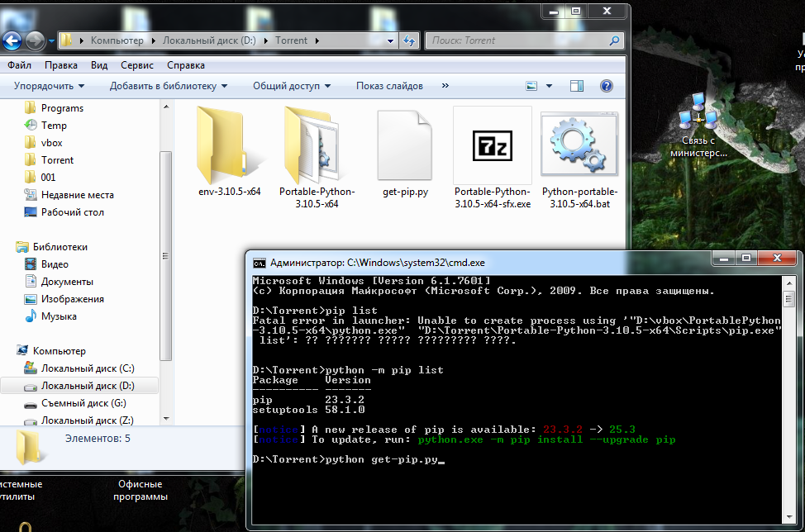Click the Explorer back navigation arrow
Image resolution: width=805 pixels, height=532 pixels.
point(12,40)
